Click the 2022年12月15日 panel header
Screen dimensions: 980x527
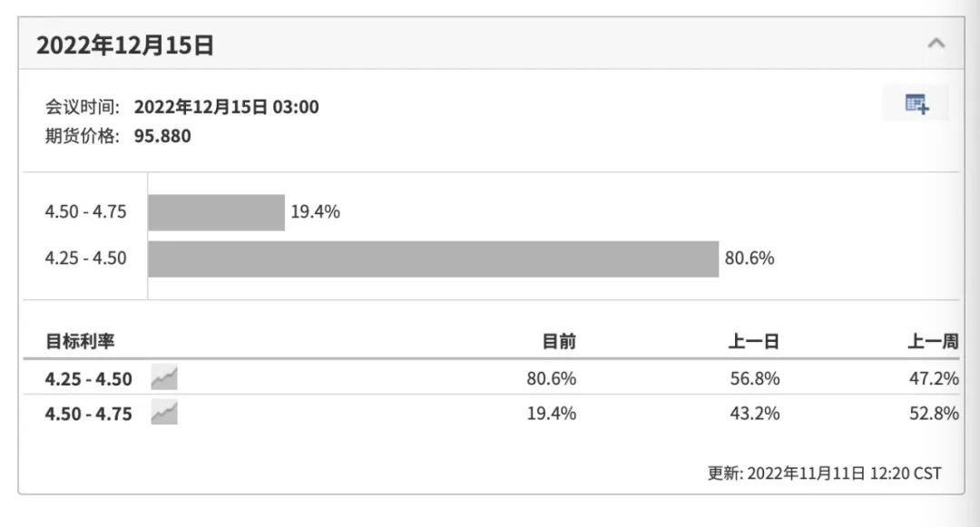click(491, 44)
